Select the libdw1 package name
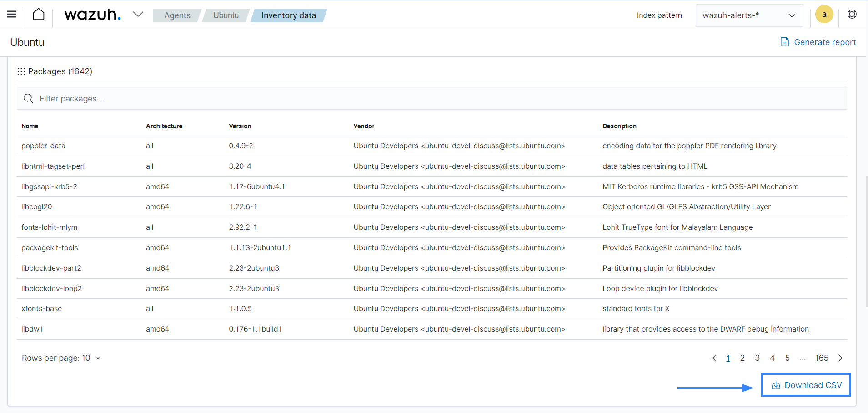Screen dimensions: 868x413 point(32,329)
